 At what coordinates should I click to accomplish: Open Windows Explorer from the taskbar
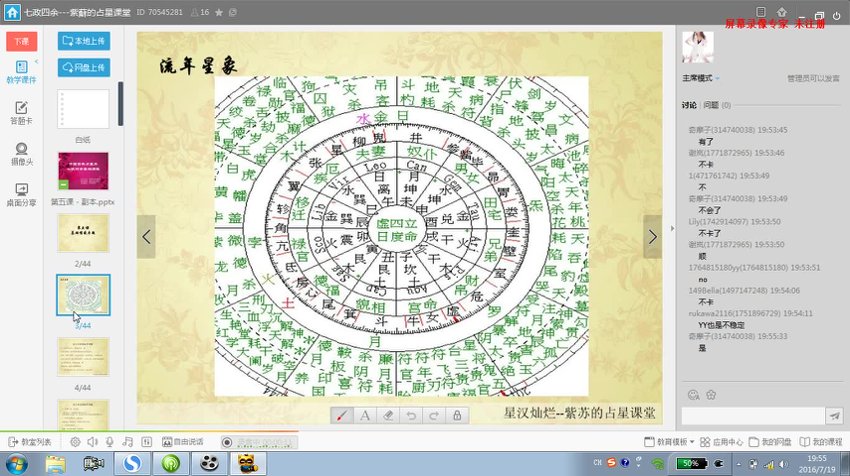point(55,464)
